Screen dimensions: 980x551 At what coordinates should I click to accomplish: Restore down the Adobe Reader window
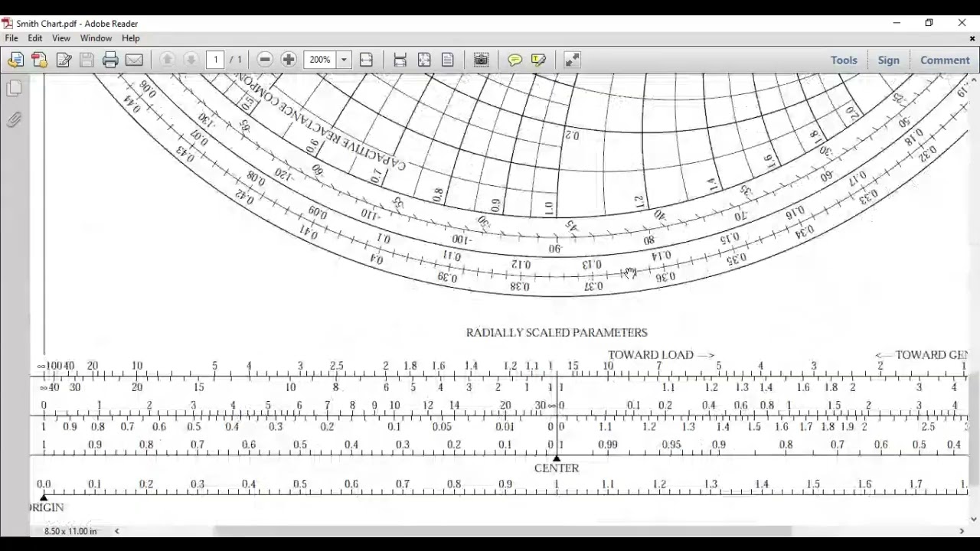(x=929, y=23)
